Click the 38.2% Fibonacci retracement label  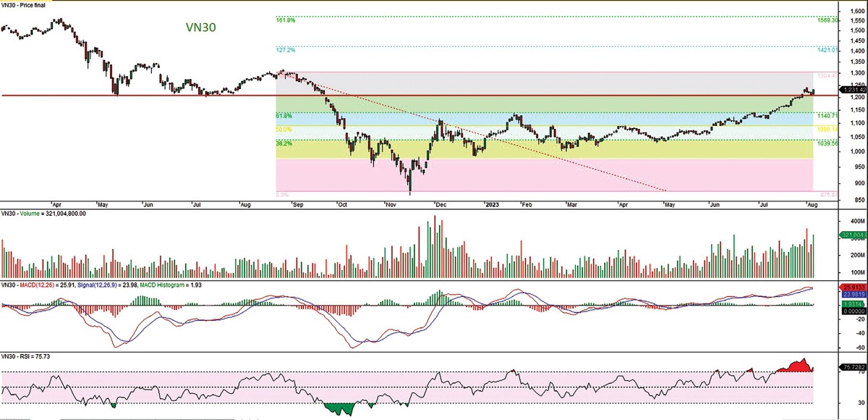(x=284, y=143)
